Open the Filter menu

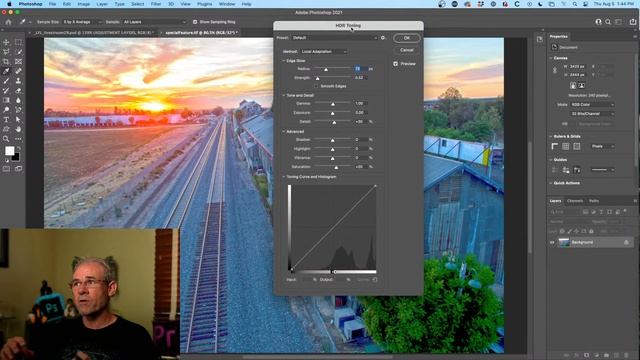click(156, 4)
